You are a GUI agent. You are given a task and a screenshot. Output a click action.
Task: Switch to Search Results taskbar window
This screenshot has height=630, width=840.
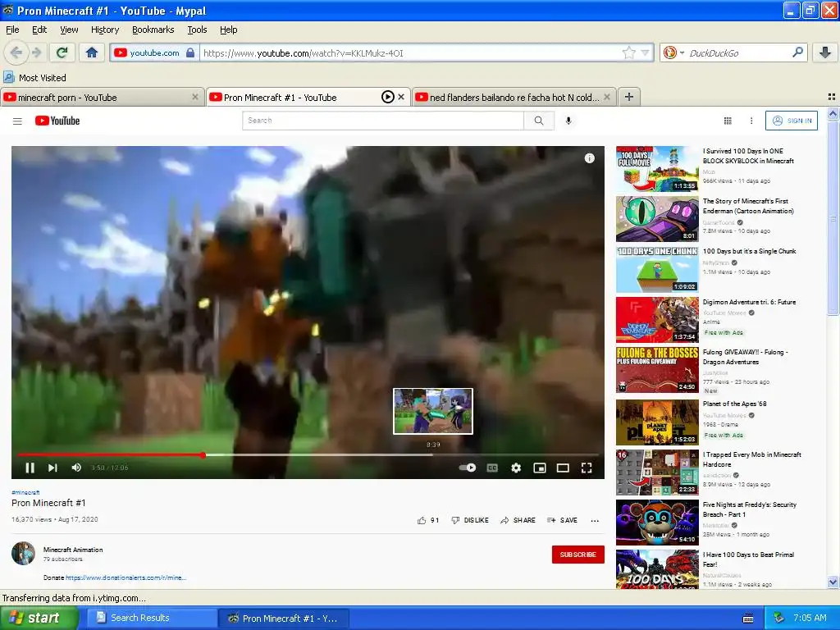tap(150, 618)
